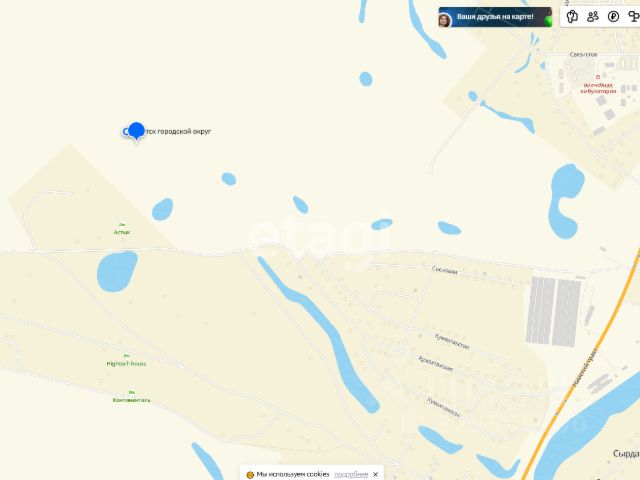The height and width of the screenshot is (480, 640).
Task: Open the people/friends layer icon
Action: (593, 16)
